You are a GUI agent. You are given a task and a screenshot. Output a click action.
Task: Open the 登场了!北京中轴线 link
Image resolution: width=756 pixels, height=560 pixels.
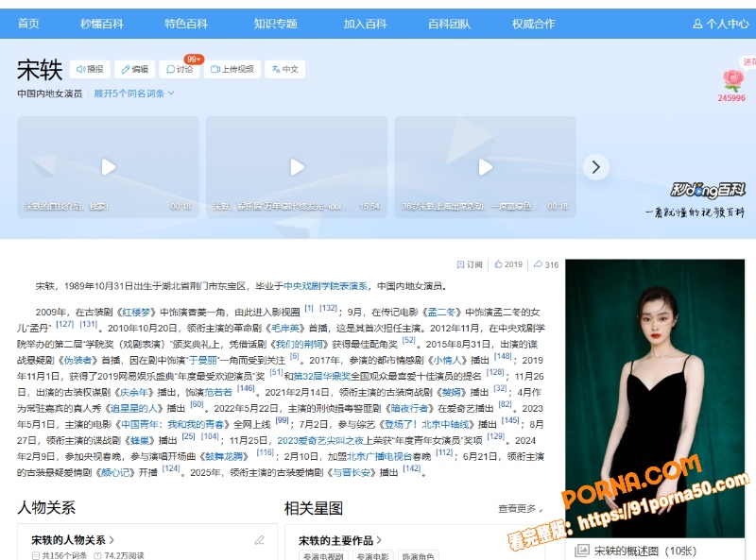click(x=427, y=425)
